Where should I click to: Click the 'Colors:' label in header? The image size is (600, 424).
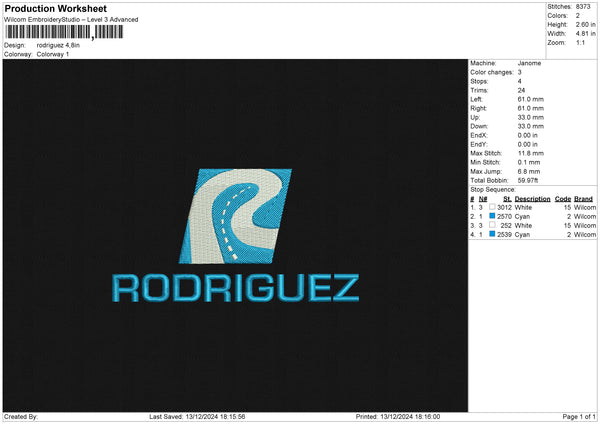tap(557, 16)
